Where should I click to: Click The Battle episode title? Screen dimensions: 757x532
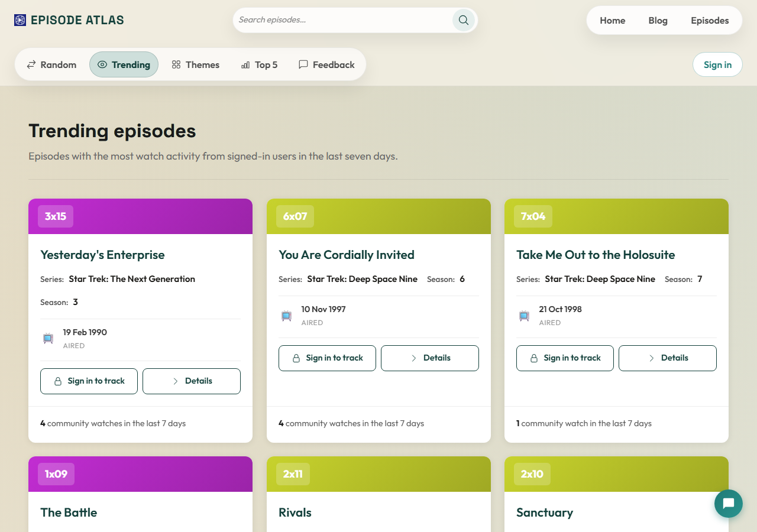pyautogui.click(x=69, y=512)
